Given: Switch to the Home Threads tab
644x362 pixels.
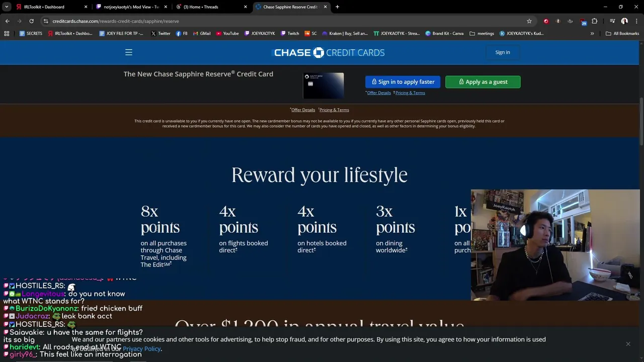Looking at the screenshot, I should 210,7.
